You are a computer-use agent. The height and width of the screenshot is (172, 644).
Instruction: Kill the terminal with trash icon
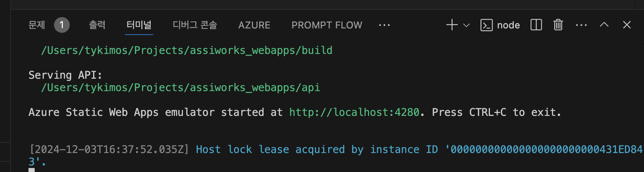tap(558, 25)
